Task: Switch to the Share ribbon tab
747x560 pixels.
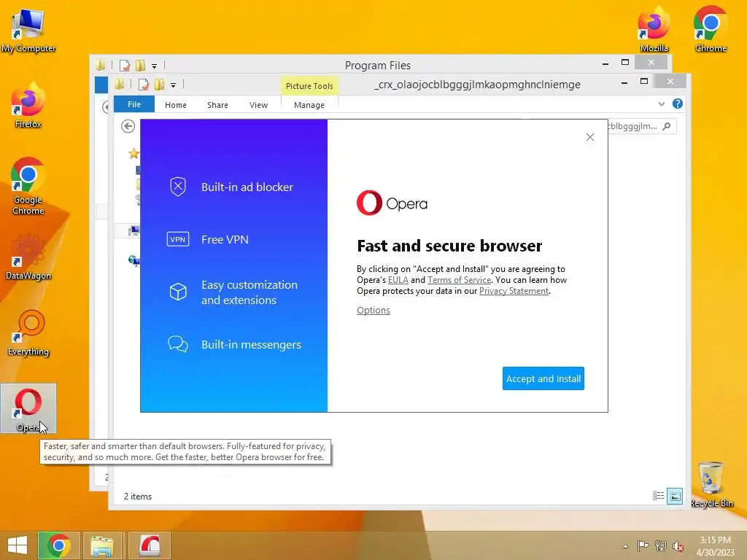Action: point(217,105)
